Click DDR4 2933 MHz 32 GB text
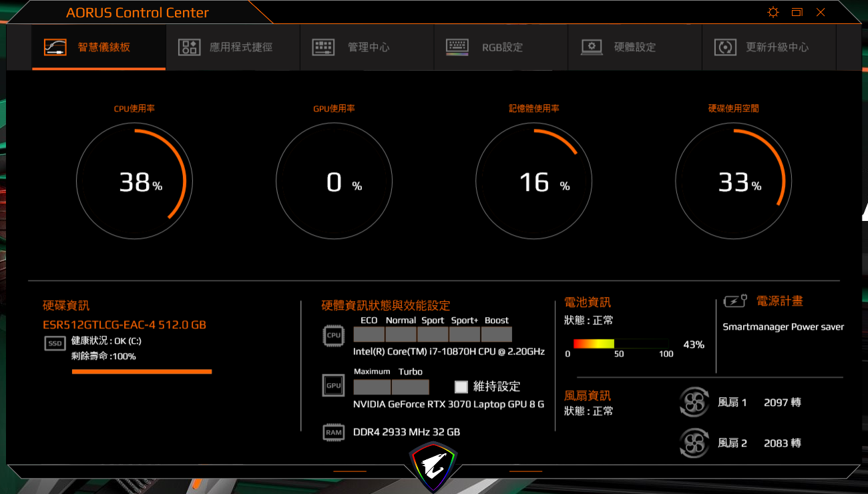This screenshot has height=494, width=868. (407, 432)
